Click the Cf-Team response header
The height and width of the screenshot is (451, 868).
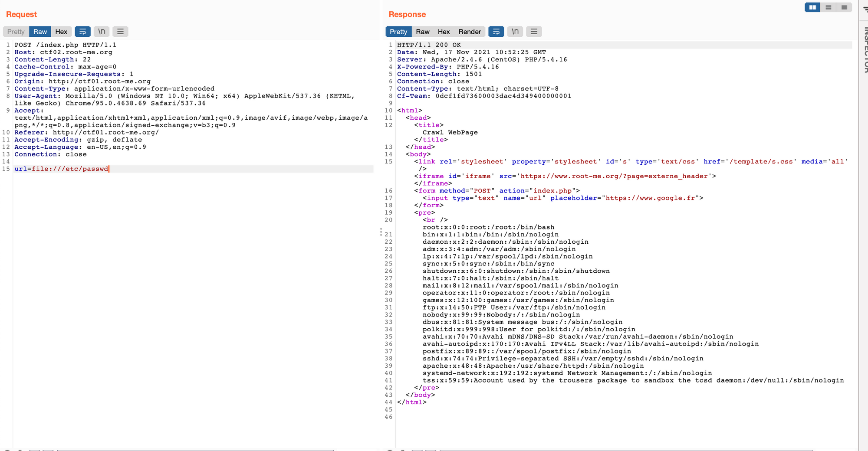click(484, 96)
